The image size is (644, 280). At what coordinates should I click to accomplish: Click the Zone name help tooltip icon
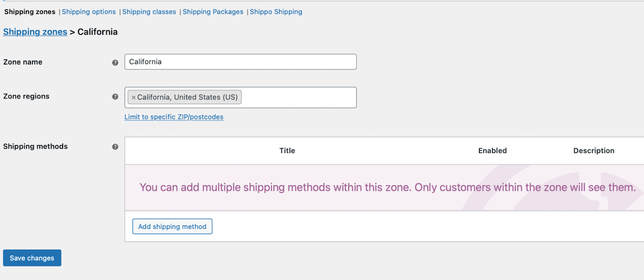pyautogui.click(x=115, y=62)
